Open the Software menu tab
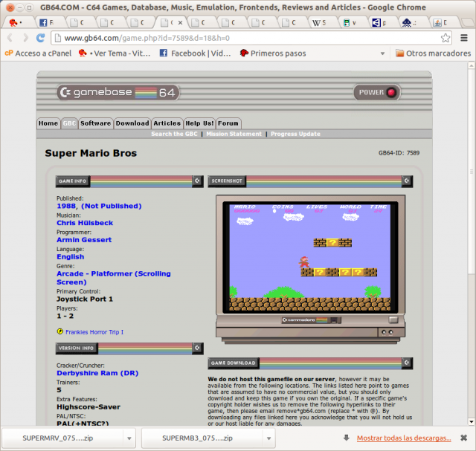 click(96, 123)
